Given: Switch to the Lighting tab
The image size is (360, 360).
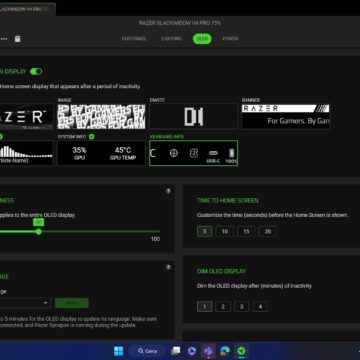Looking at the screenshot, I should (172, 39).
